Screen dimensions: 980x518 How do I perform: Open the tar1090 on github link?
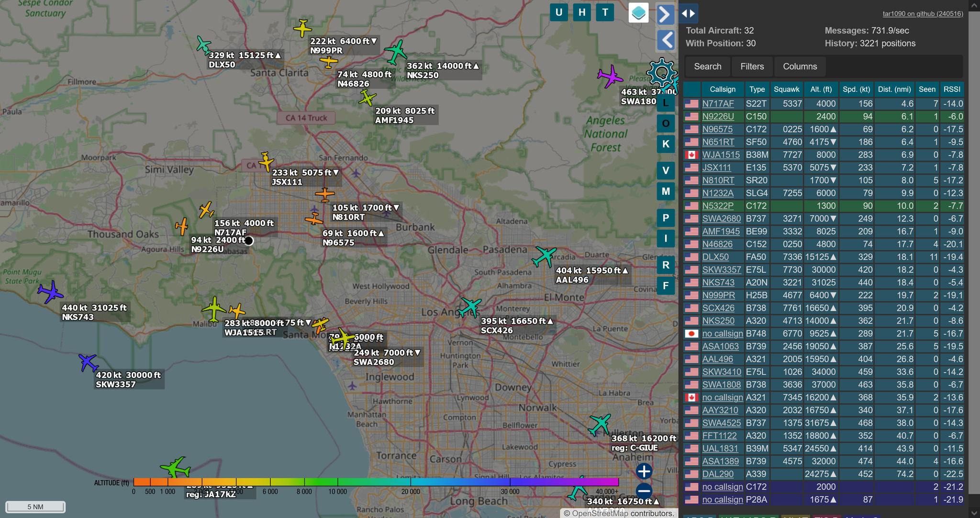(922, 13)
